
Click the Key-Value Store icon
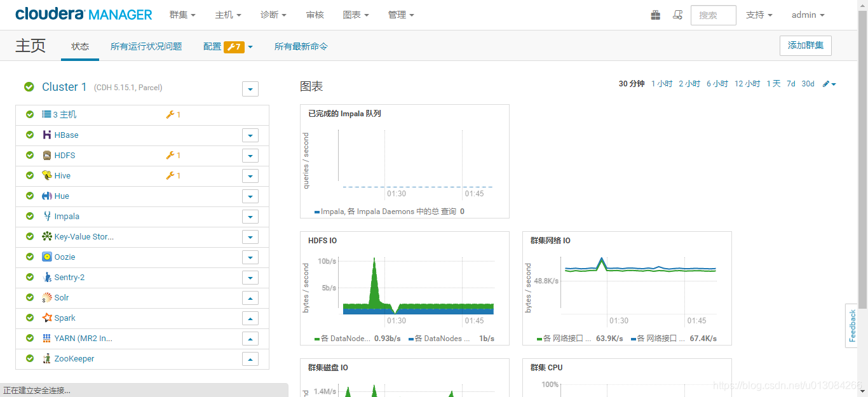[x=47, y=236]
